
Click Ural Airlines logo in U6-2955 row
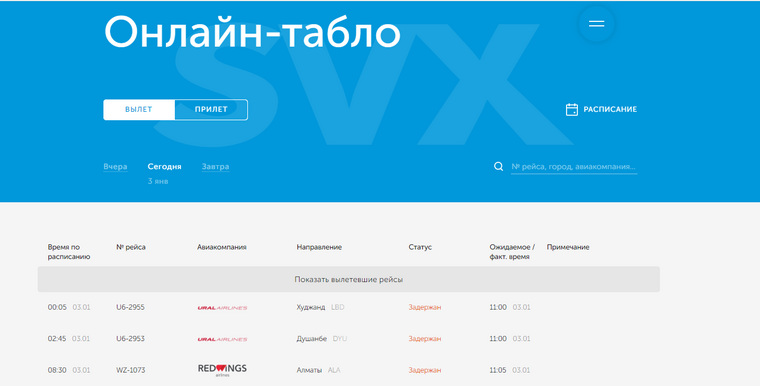pyautogui.click(x=222, y=308)
